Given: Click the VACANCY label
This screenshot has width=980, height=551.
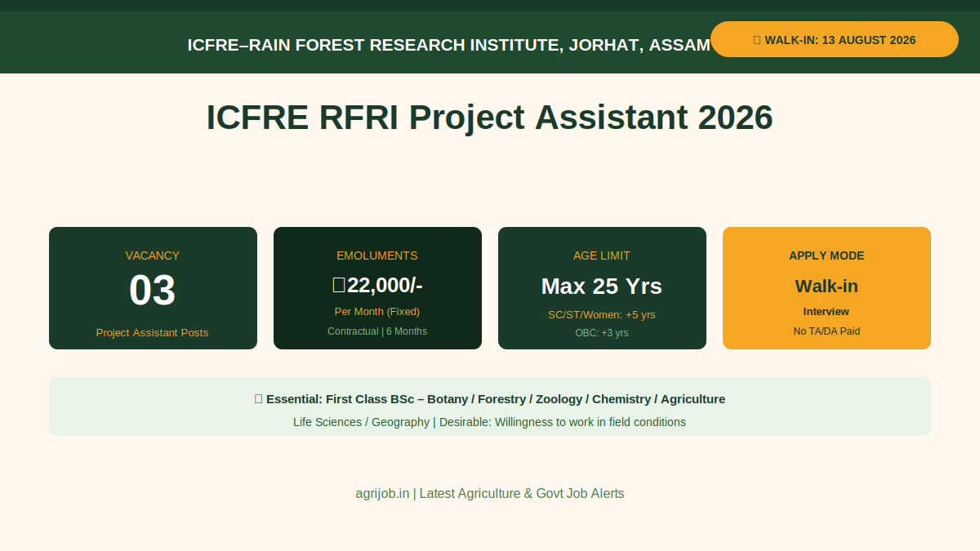Looking at the screenshot, I should click(x=153, y=256).
